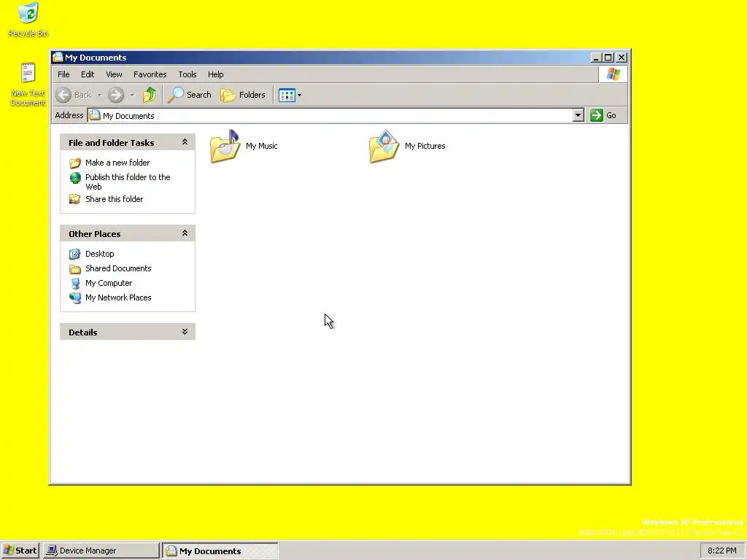Expand the Details panel
Screen dimensions: 747x560
(x=185, y=332)
